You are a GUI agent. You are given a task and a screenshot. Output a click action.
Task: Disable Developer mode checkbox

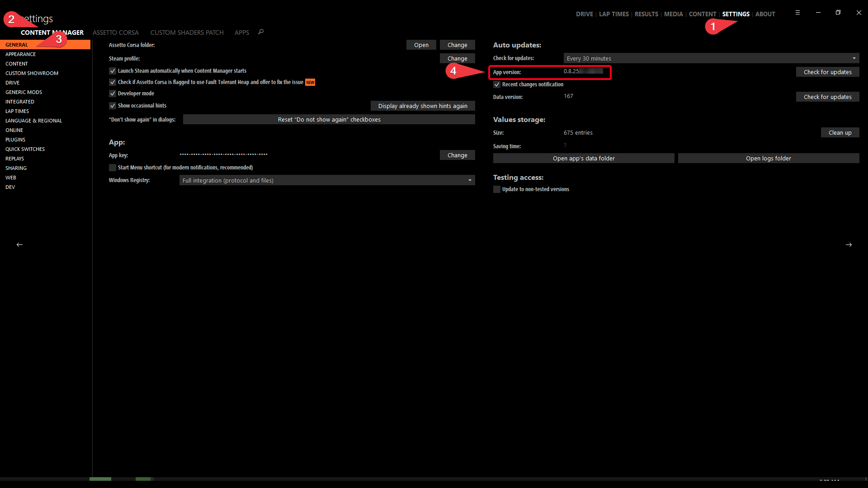point(113,94)
